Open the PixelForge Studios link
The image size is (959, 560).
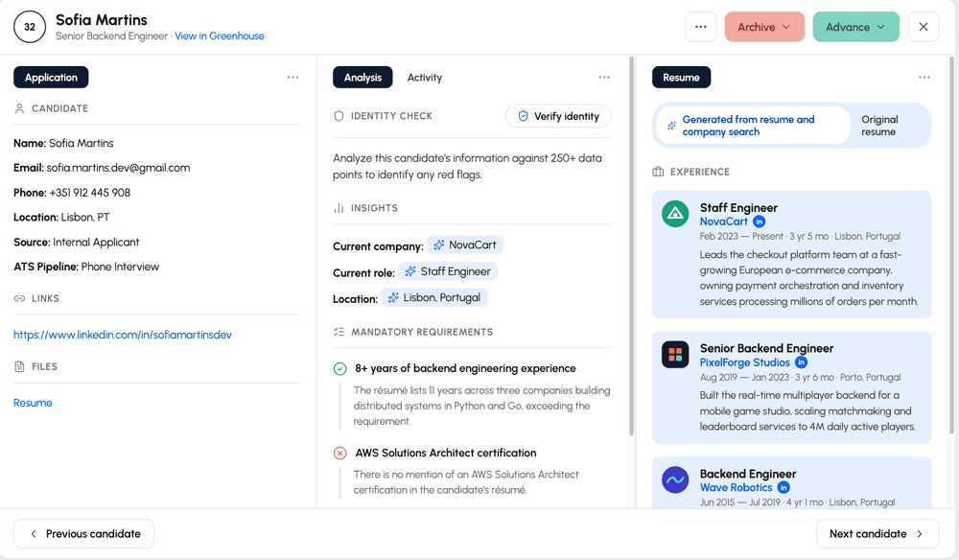pyautogui.click(x=745, y=362)
